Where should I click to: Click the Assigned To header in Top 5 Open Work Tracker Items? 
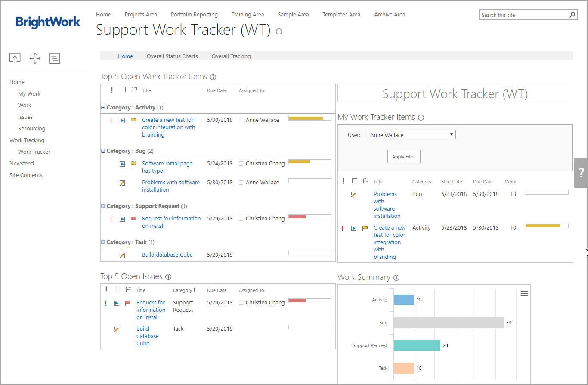coord(251,90)
